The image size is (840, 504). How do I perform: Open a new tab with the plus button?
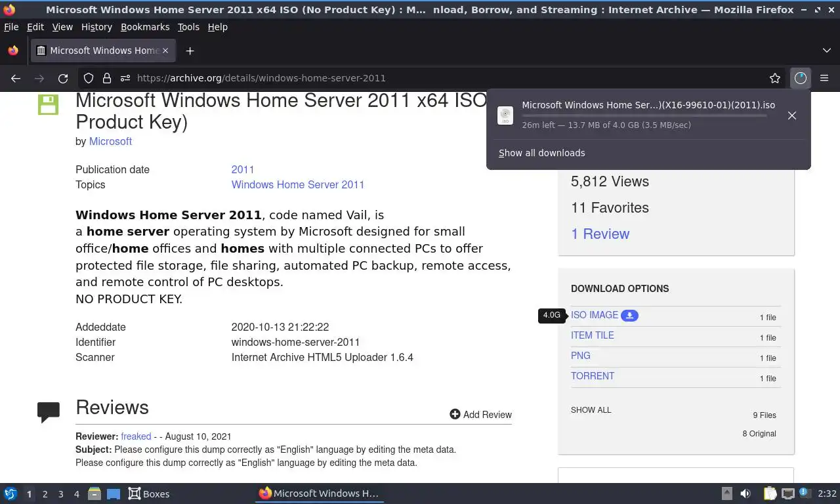[x=190, y=51]
